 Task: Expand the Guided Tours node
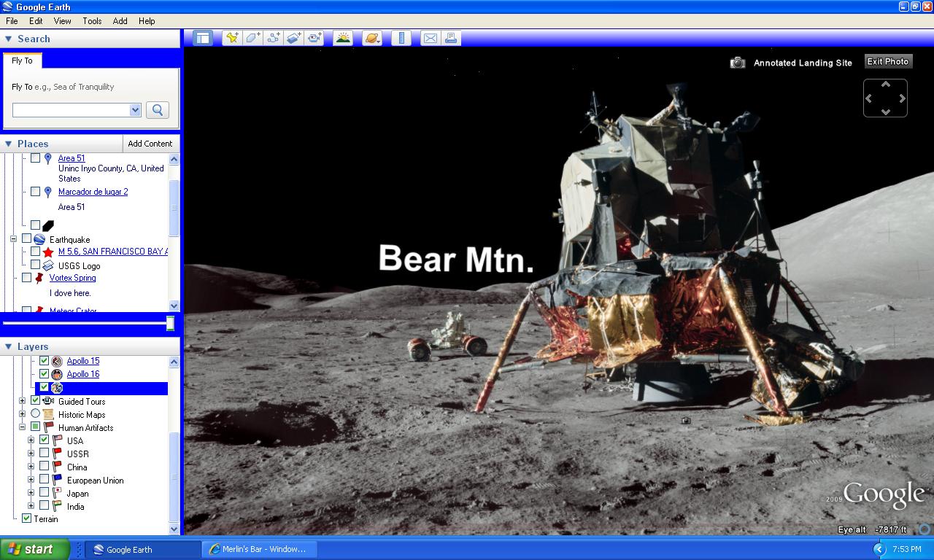[x=22, y=401]
